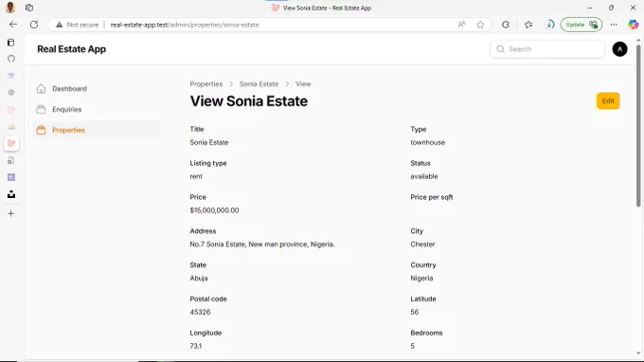The image size is (644, 362).
Task: Click the View Sonia Estate heading
Action: click(249, 101)
